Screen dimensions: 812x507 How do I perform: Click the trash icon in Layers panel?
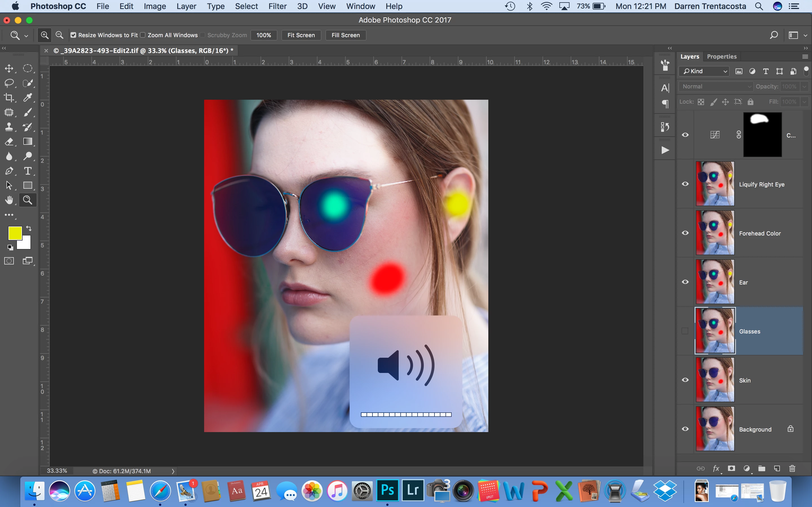(792, 468)
